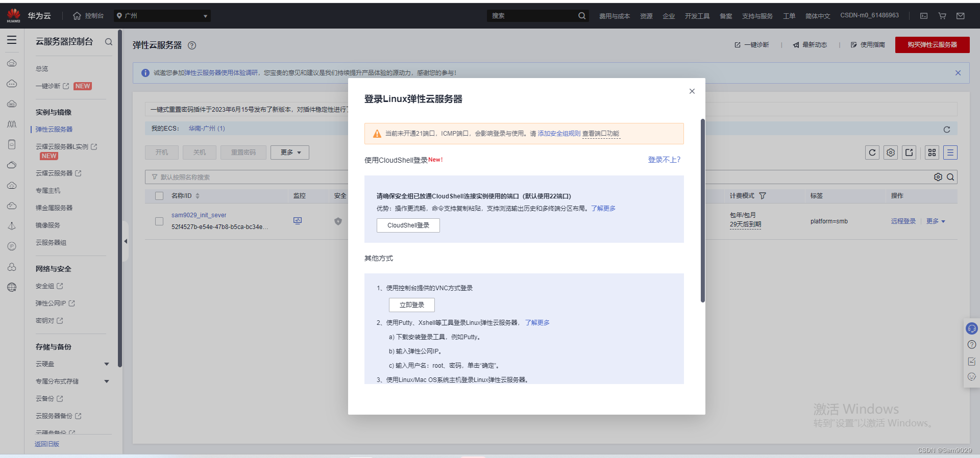Search the sidebar with magnifier icon
This screenshot has width=980, height=458.
109,42
